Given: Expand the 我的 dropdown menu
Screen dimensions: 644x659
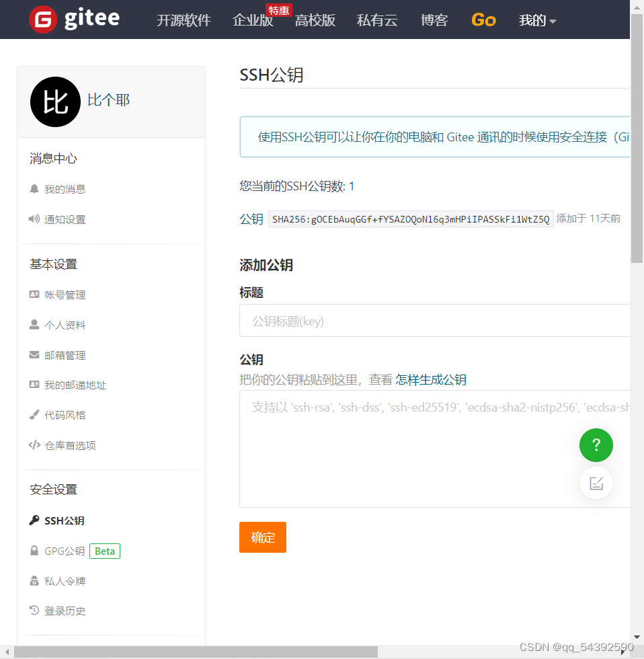Looking at the screenshot, I should (x=536, y=20).
